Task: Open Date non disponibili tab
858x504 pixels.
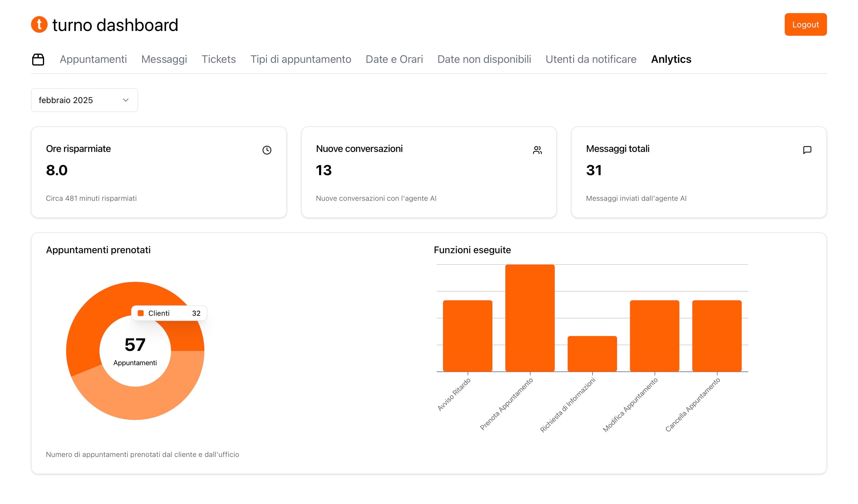Action: click(484, 59)
